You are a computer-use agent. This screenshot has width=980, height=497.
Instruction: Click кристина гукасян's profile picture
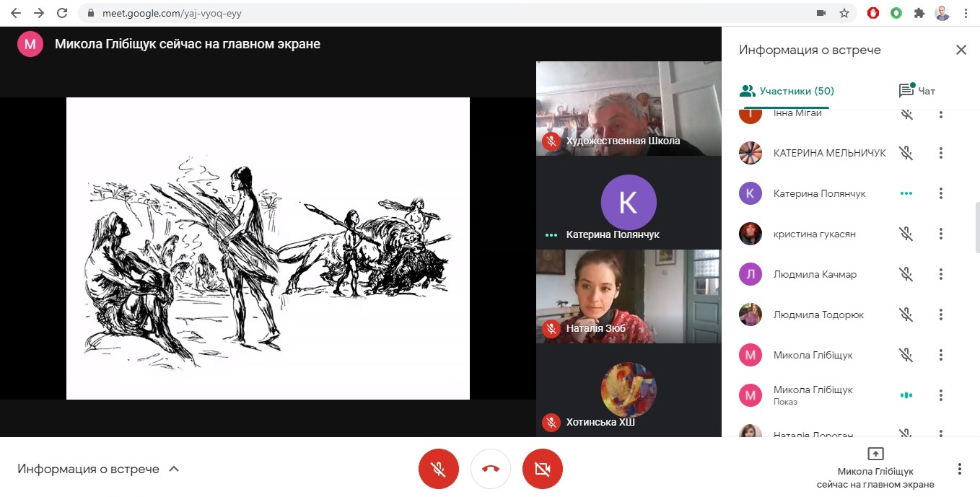pyautogui.click(x=751, y=234)
